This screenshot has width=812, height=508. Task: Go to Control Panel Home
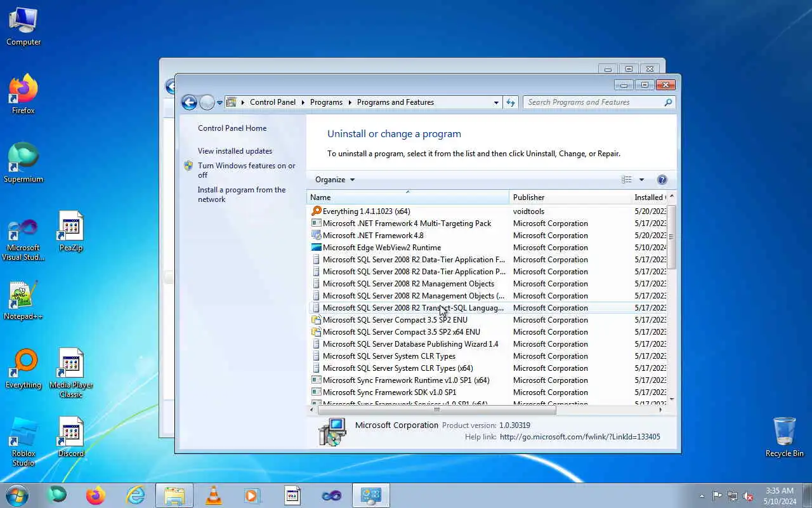pyautogui.click(x=232, y=128)
